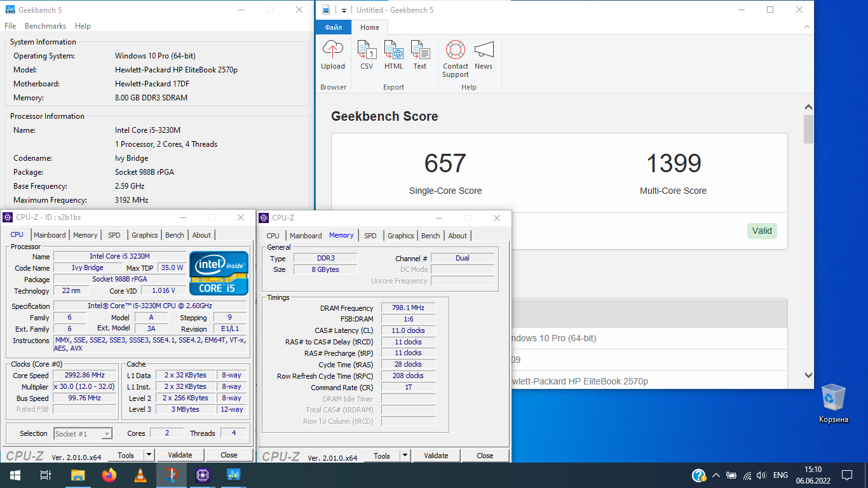Click the Core Speed value 2992.86 MHz

85,376
